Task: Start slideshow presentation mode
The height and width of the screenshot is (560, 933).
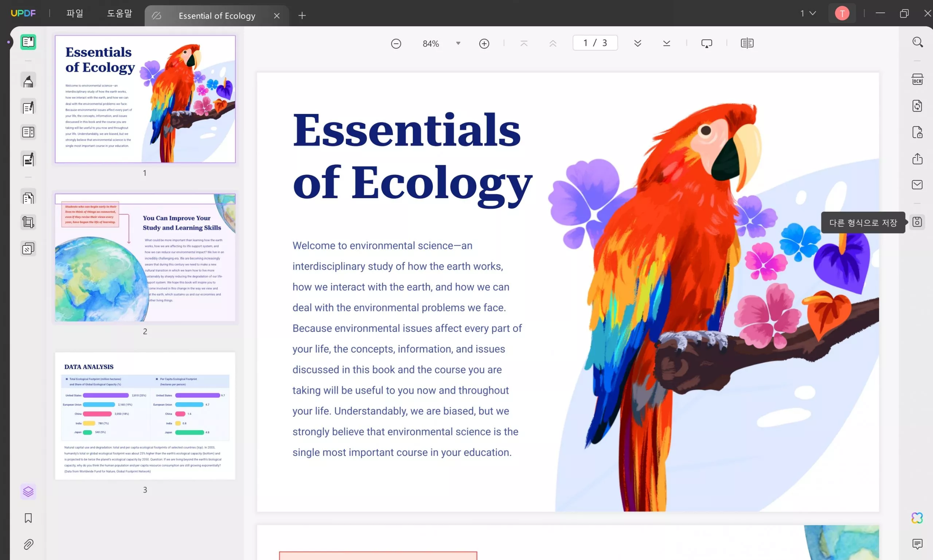Action: click(707, 43)
